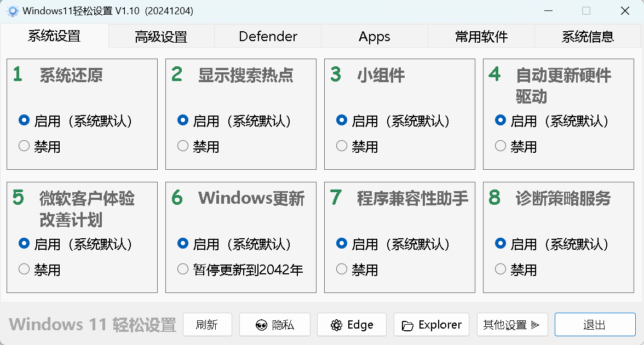
Task: Disable 微软客户体验改善计划
Action: (24, 269)
